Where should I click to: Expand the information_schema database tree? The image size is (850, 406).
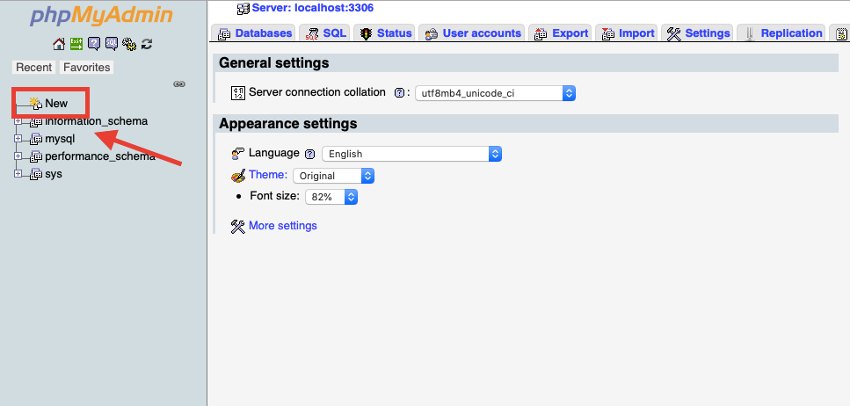(18, 121)
